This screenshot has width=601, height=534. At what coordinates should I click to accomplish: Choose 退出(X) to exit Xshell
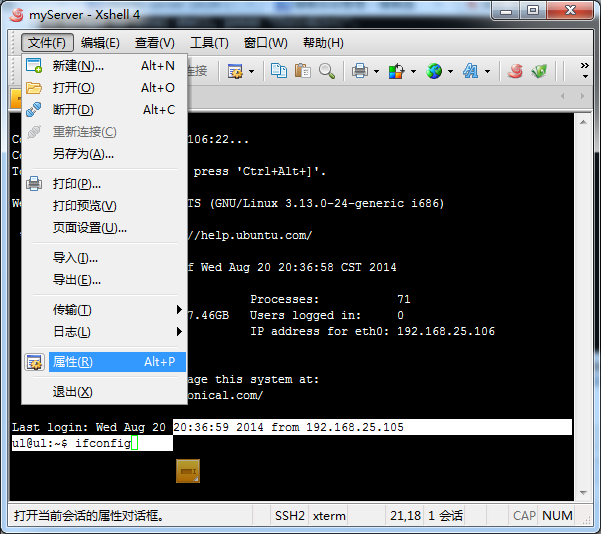[104, 392]
